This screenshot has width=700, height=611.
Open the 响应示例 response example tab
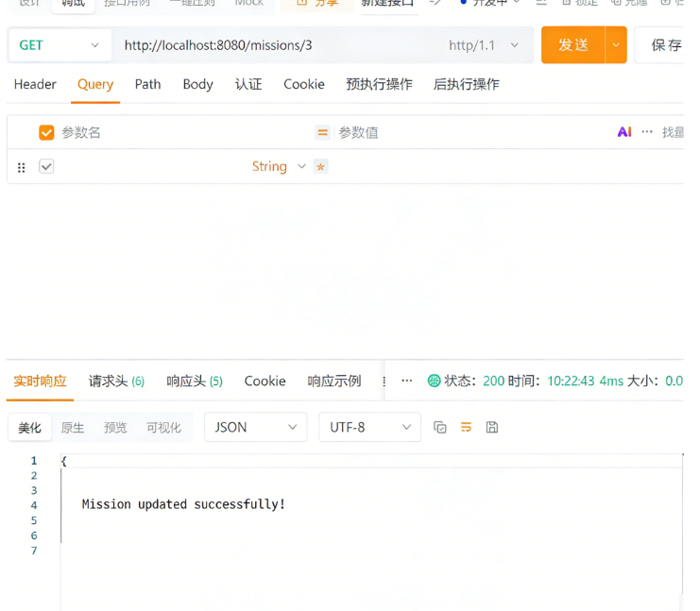(x=333, y=382)
